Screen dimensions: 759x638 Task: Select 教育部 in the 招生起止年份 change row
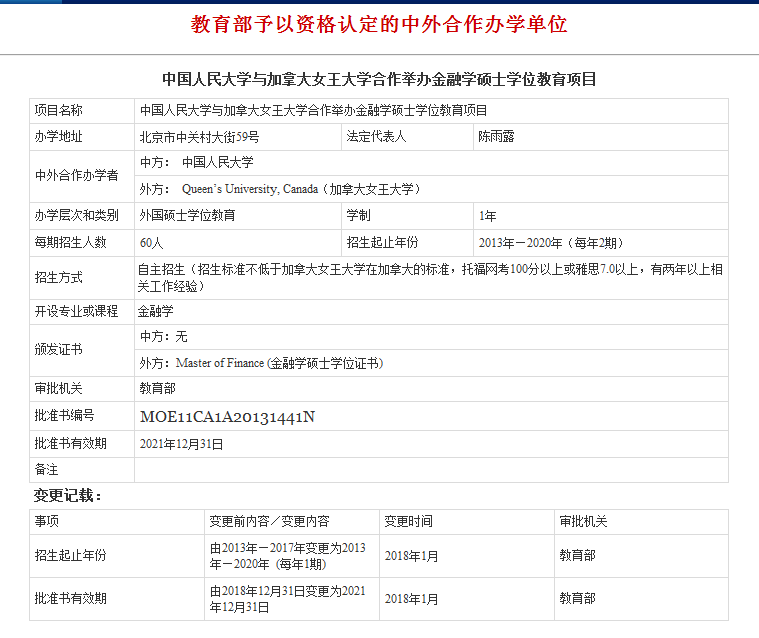(x=577, y=555)
